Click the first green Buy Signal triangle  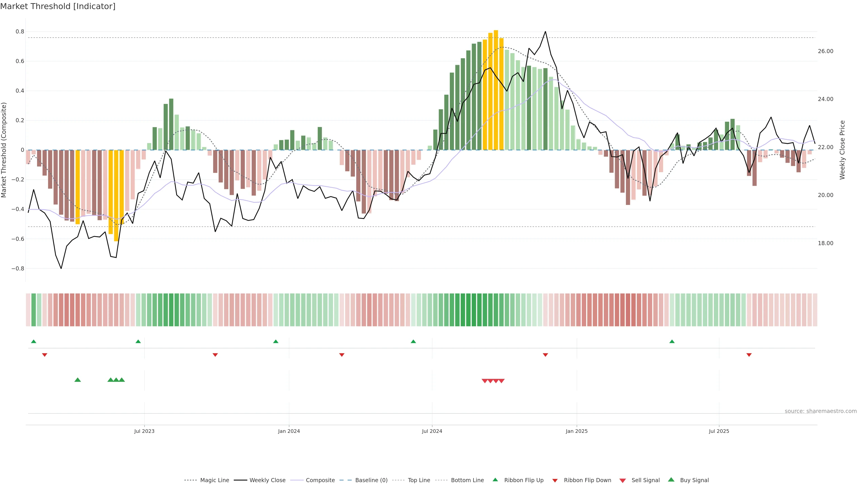point(78,380)
